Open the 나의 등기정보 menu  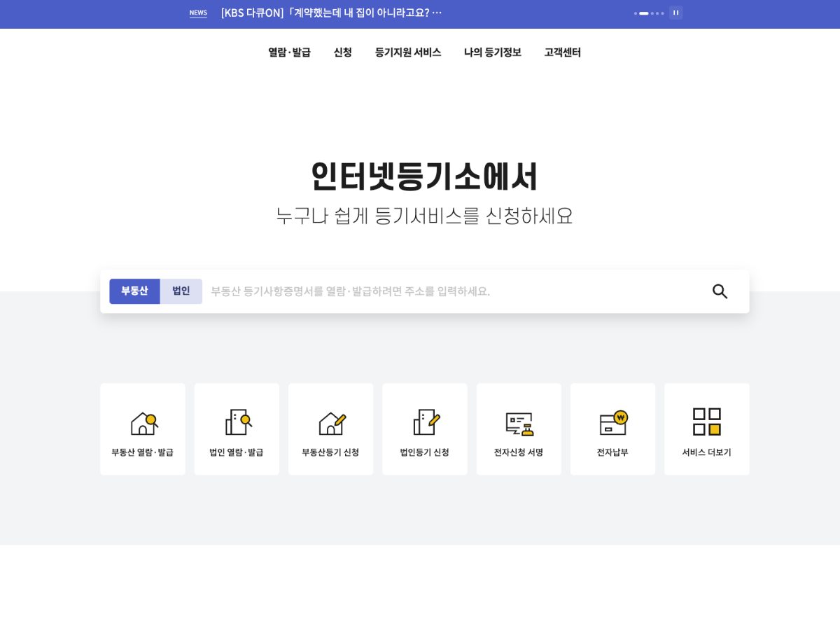493,53
